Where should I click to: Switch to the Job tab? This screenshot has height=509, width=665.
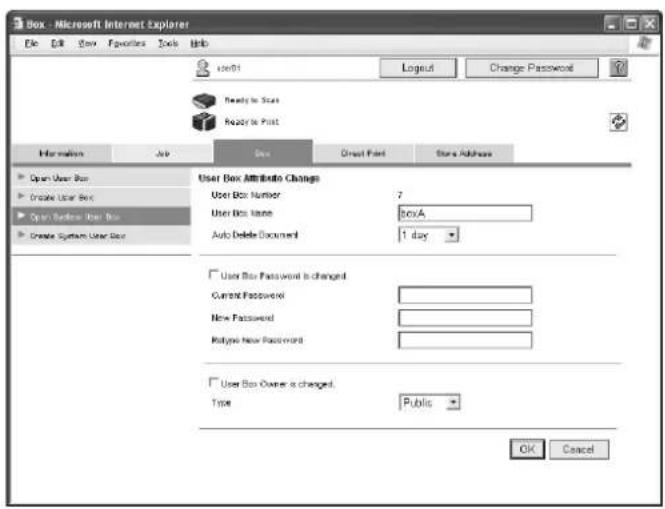(x=162, y=154)
